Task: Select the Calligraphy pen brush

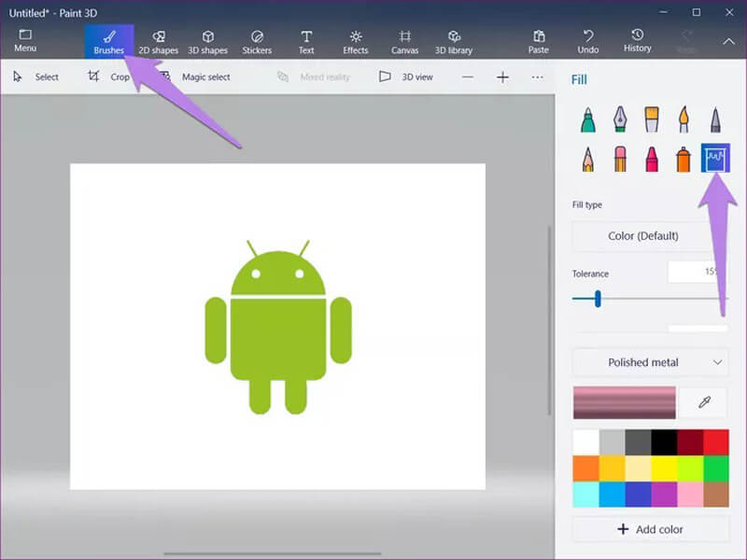Action: pos(620,119)
